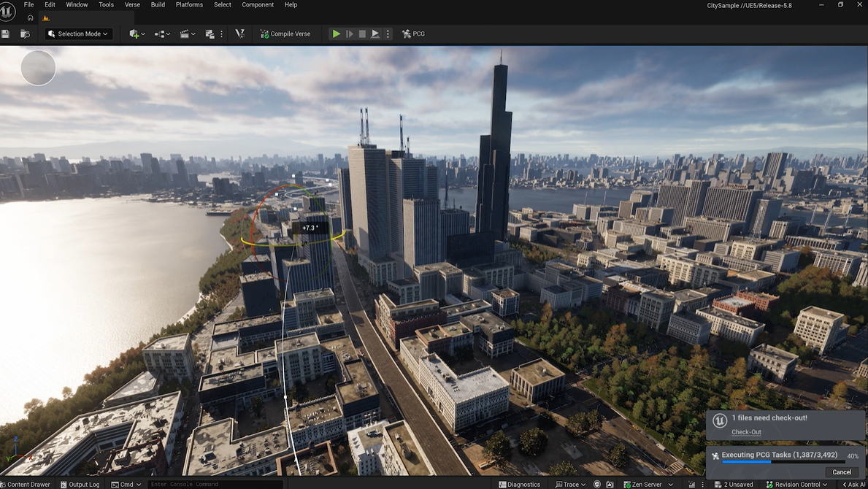
Task: Click the home icon below File menu
Action: click(31, 18)
